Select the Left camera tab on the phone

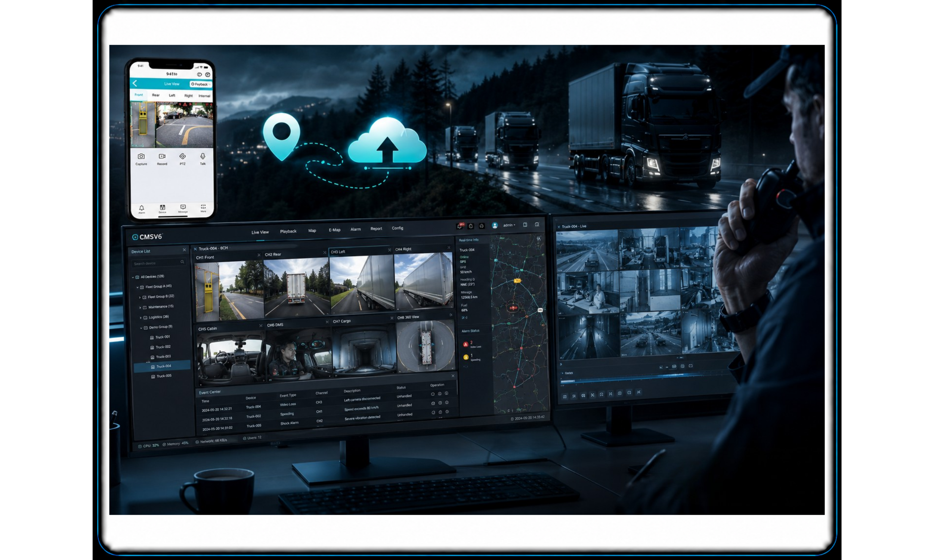click(x=172, y=96)
